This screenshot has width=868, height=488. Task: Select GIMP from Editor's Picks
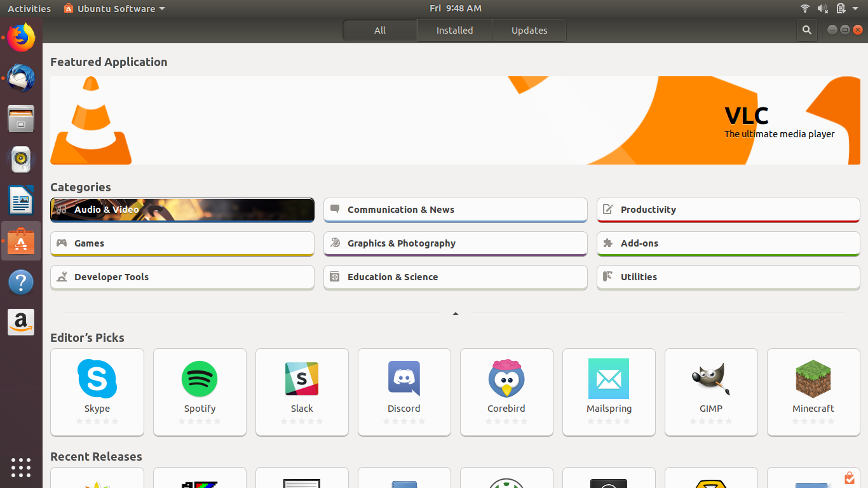[711, 392]
